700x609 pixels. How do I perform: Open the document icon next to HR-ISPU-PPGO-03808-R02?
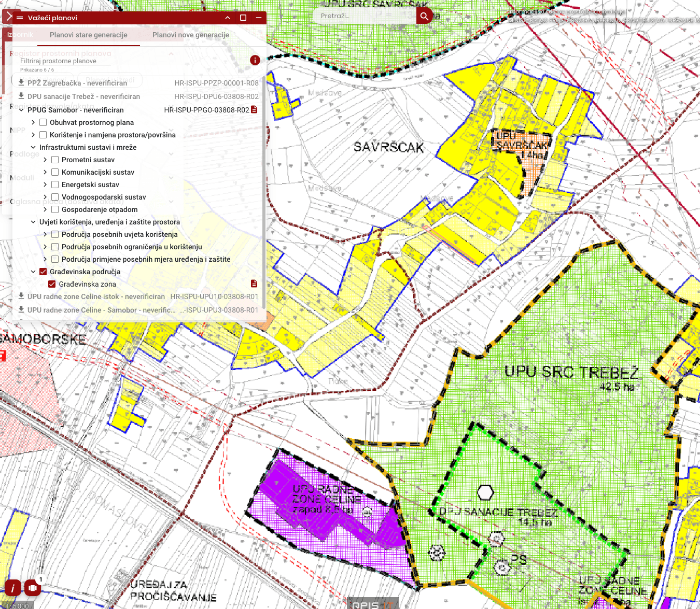tap(254, 109)
